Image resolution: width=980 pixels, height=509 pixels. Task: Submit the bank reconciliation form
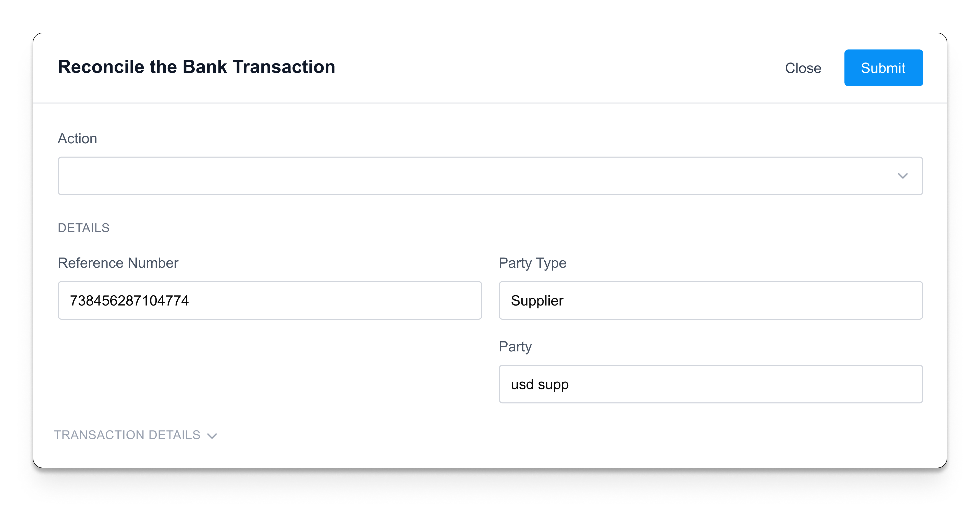(883, 68)
